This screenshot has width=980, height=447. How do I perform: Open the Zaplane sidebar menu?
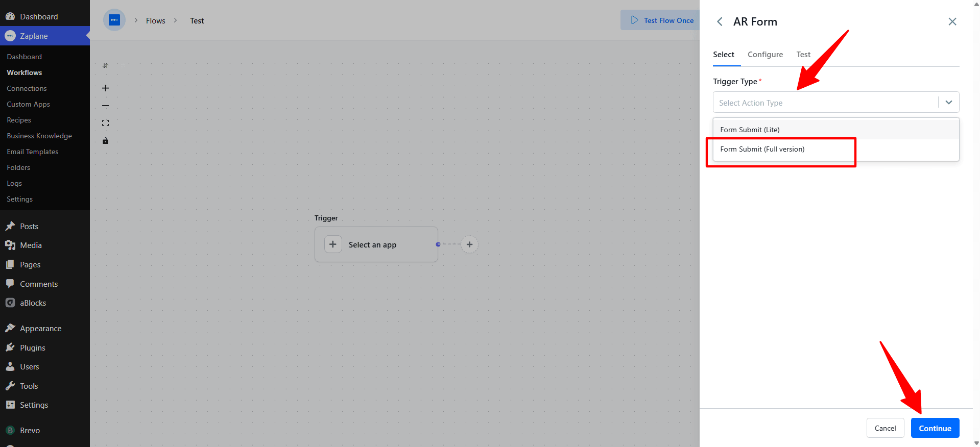[45, 36]
